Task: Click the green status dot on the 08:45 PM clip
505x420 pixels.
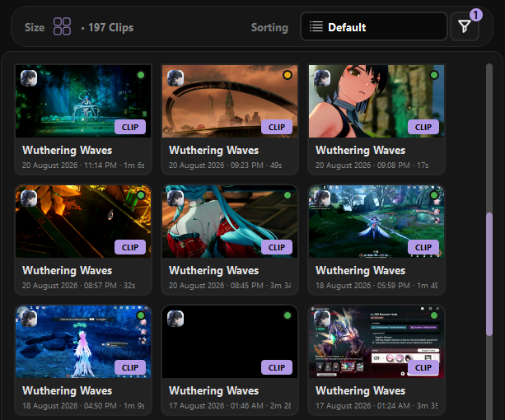Action: point(288,195)
